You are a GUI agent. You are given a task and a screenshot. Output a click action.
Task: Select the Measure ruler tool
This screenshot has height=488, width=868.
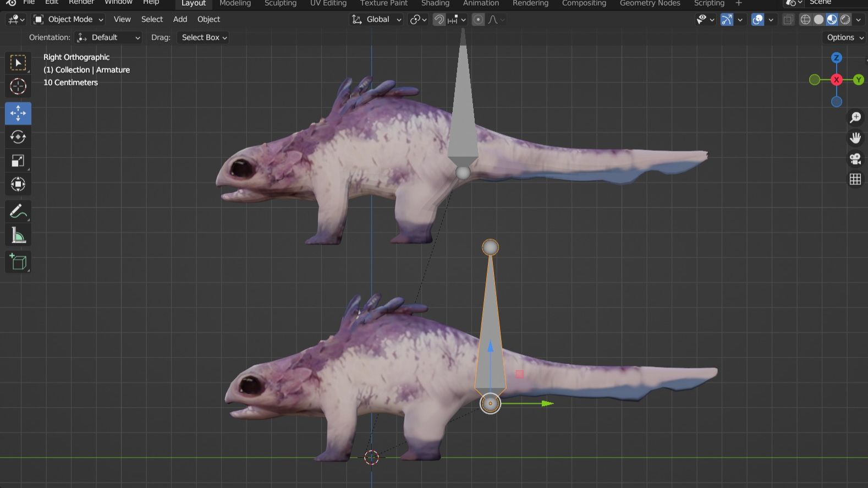[x=18, y=235]
